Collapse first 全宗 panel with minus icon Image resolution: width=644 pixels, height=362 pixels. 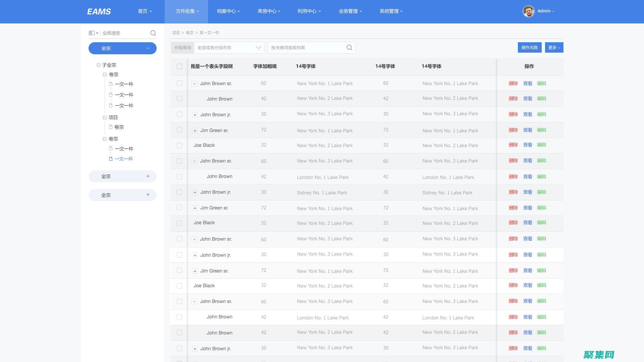148,48
